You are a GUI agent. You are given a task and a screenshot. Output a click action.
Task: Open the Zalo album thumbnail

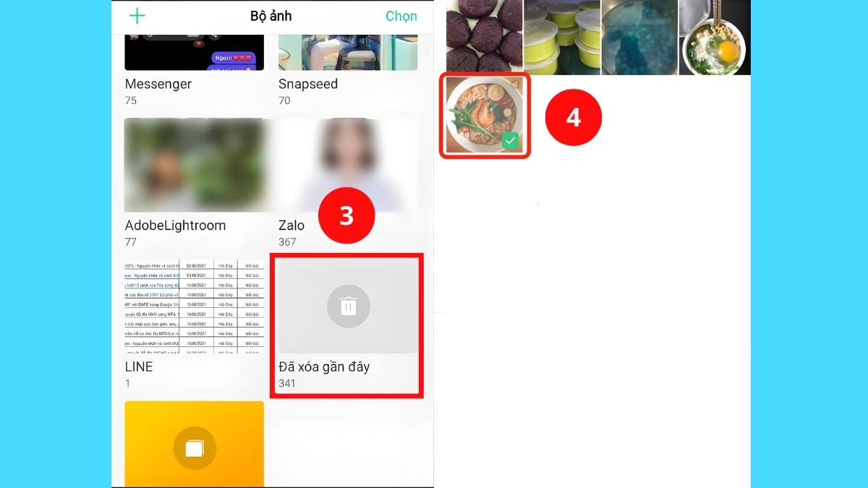(348, 165)
